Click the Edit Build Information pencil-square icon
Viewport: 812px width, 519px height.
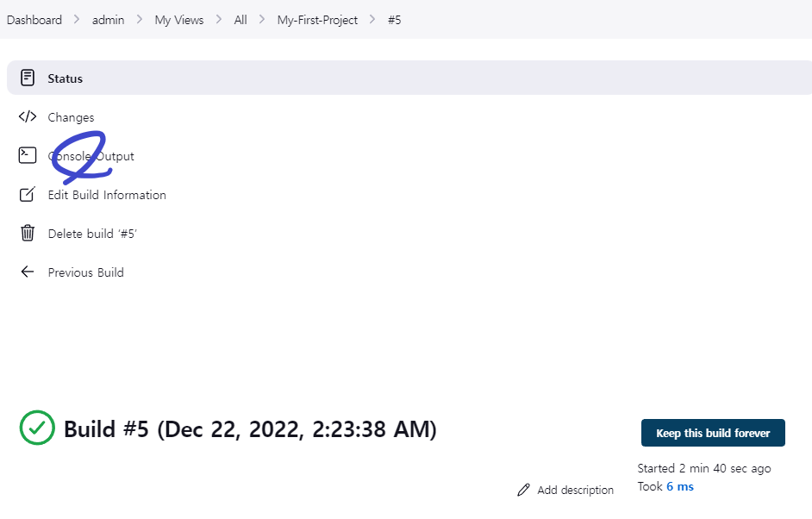point(28,194)
